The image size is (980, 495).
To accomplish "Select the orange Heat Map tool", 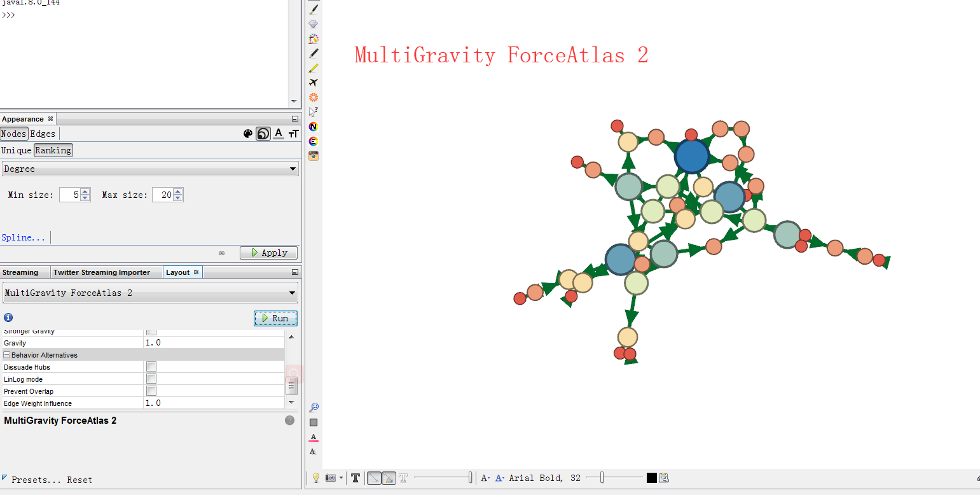I will click(314, 97).
